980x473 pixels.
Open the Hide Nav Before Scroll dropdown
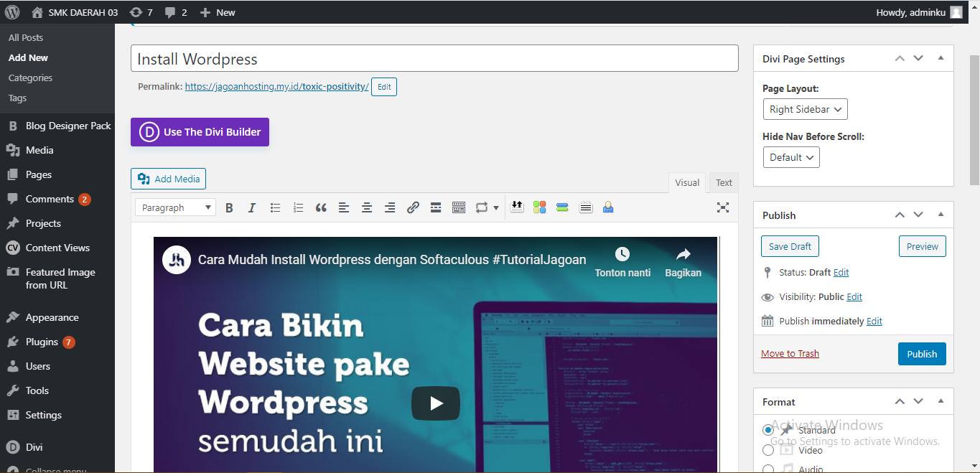(x=791, y=157)
